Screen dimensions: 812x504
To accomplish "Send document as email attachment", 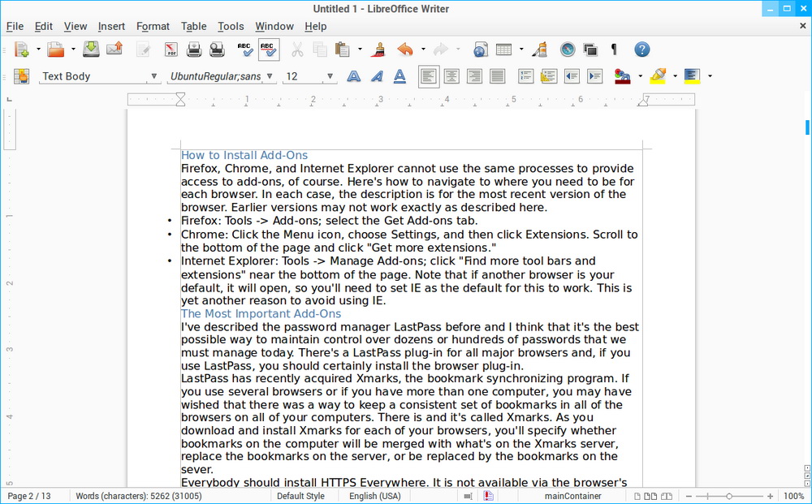I will pos(114,50).
